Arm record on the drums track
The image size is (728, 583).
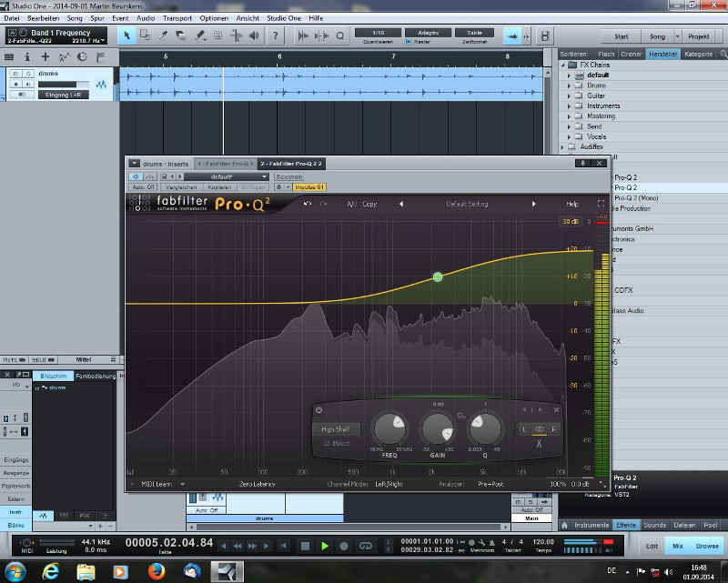(x=15, y=84)
